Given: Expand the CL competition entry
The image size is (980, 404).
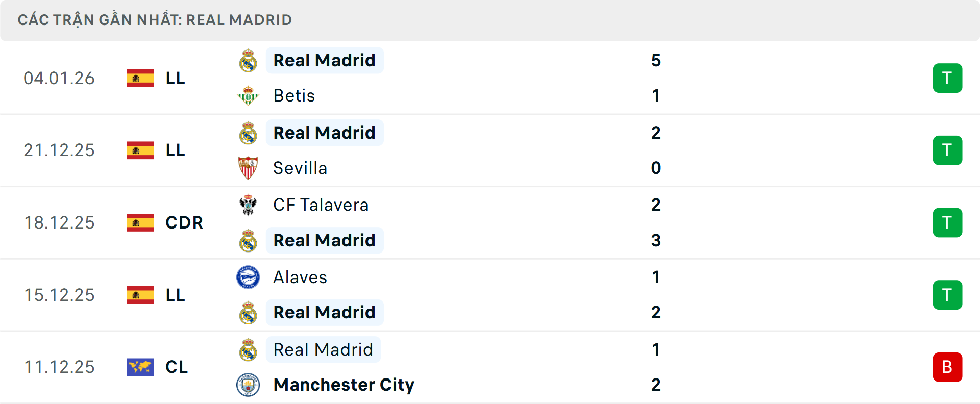Looking at the screenshot, I should click(x=177, y=367).
